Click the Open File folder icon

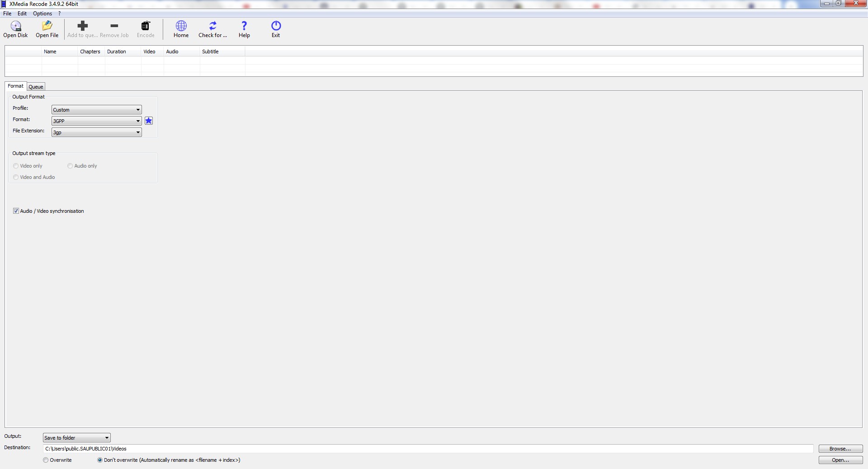47,26
